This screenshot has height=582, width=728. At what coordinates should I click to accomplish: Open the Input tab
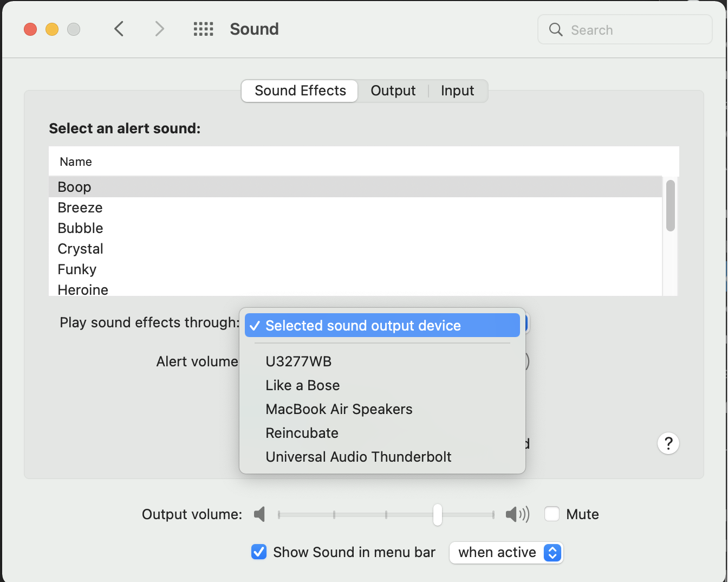(458, 90)
